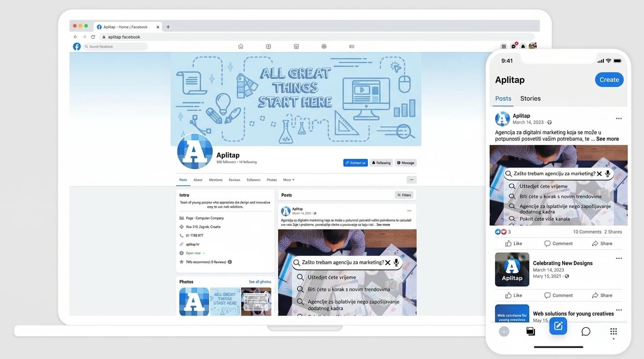The image size is (644, 359).
Task: Click the Aplitap profile picture on laptop
Action: pyautogui.click(x=195, y=151)
